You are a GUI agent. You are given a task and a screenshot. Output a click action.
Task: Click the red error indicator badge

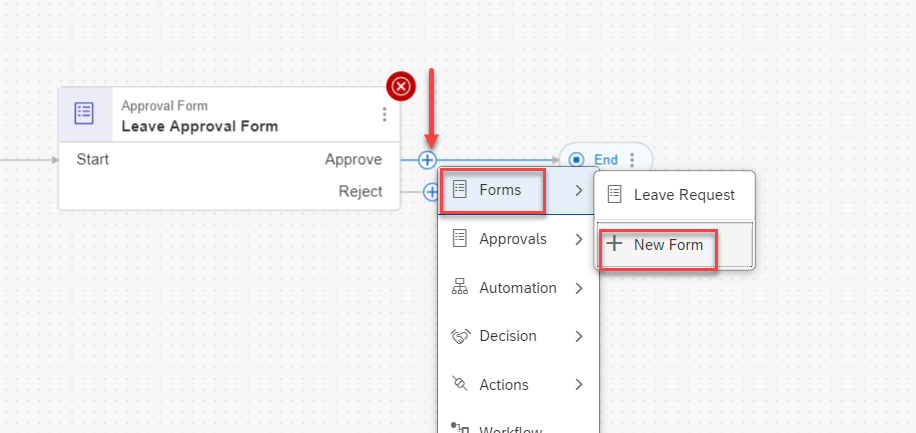coord(401,86)
